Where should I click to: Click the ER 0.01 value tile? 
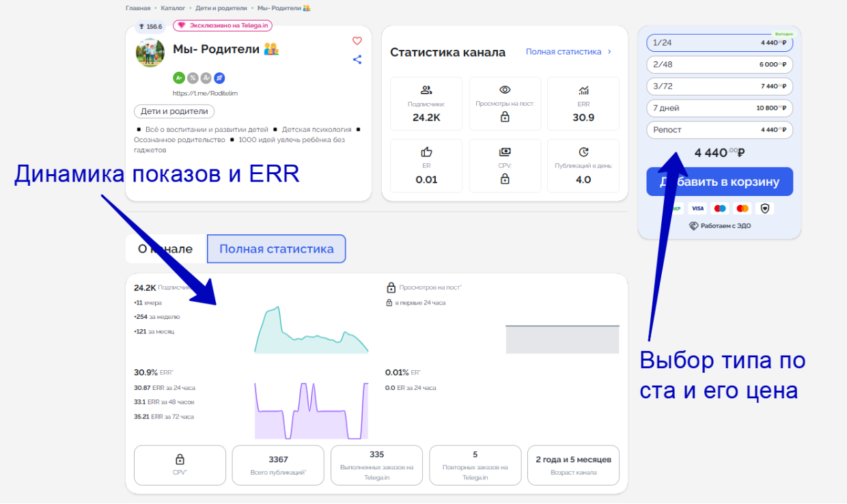[x=426, y=165]
